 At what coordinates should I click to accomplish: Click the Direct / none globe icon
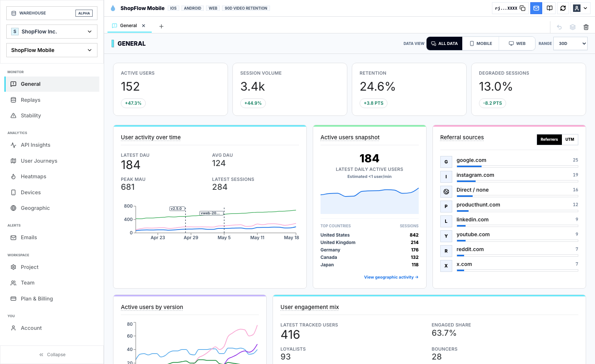click(x=446, y=192)
